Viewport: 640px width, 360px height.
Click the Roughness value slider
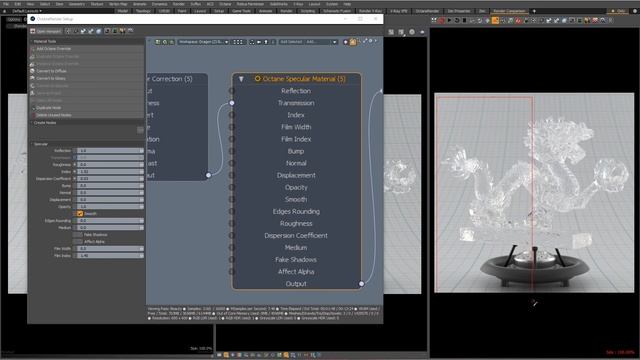pyautogui.click(x=110, y=164)
